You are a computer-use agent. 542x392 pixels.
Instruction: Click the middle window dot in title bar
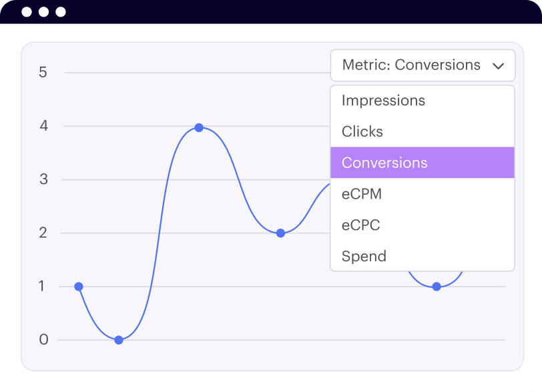tap(43, 12)
